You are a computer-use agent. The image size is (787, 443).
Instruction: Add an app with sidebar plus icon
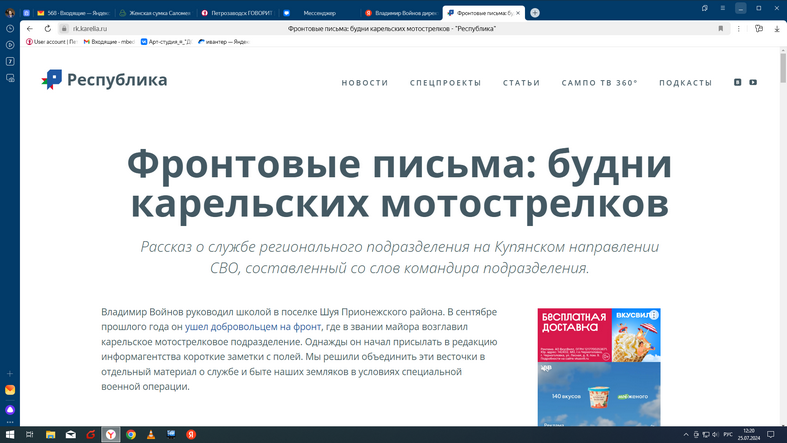pos(10,374)
